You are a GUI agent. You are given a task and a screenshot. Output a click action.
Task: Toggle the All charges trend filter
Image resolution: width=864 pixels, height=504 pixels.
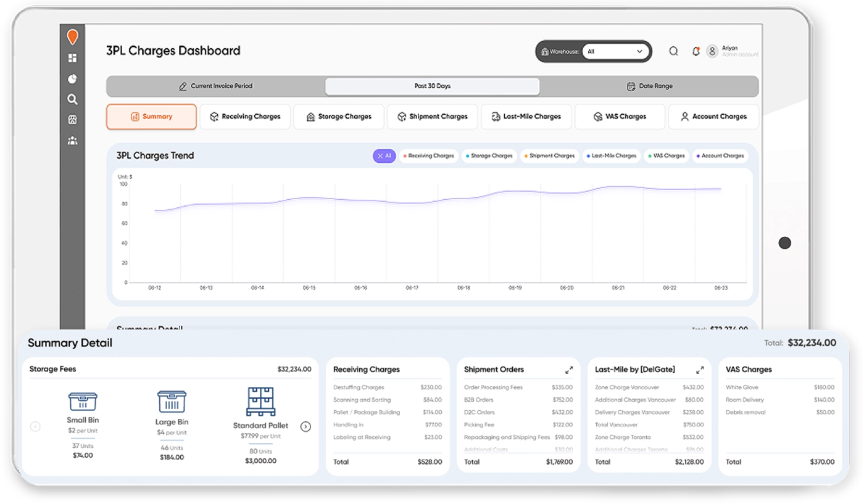[384, 156]
